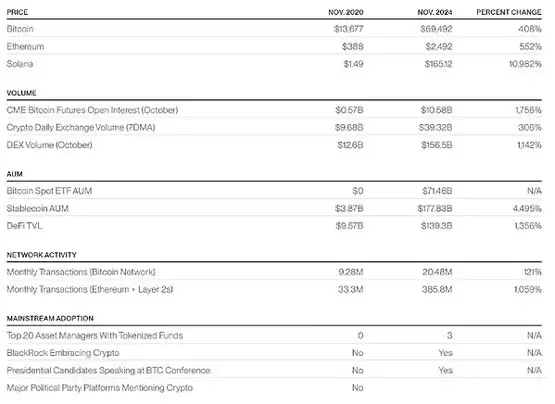The width and height of the screenshot is (555, 404).
Task: Select Solana percent change 10,982%
Action: [525, 64]
